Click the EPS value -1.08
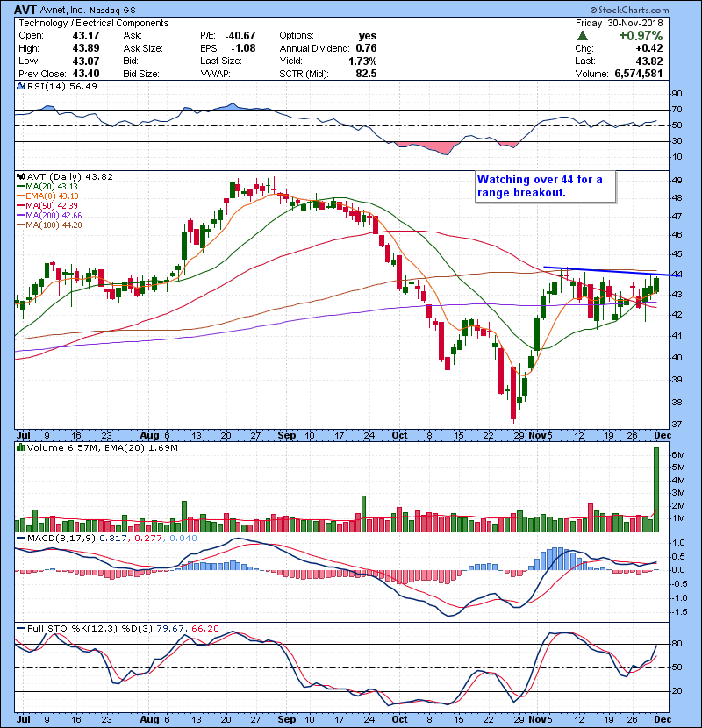Viewport: 702px width, 728px height. (x=243, y=48)
